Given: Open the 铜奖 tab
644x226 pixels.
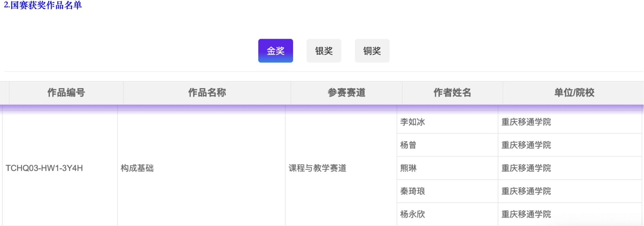Looking at the screenshot, I should 372,51.
